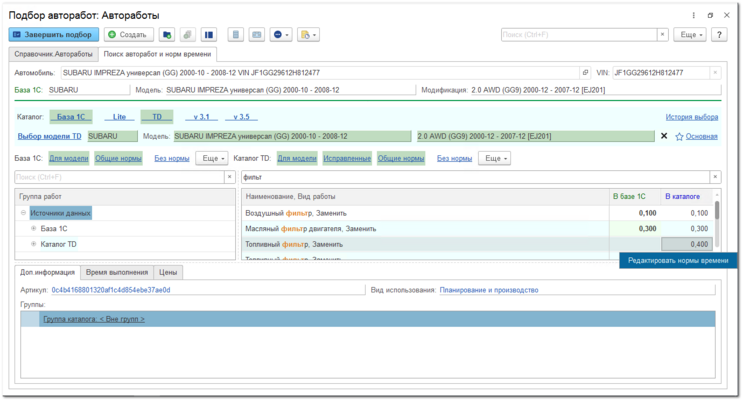Toggle the Lite catalog option
Viewport: 743px width, 401px height.
coord(119,117)
